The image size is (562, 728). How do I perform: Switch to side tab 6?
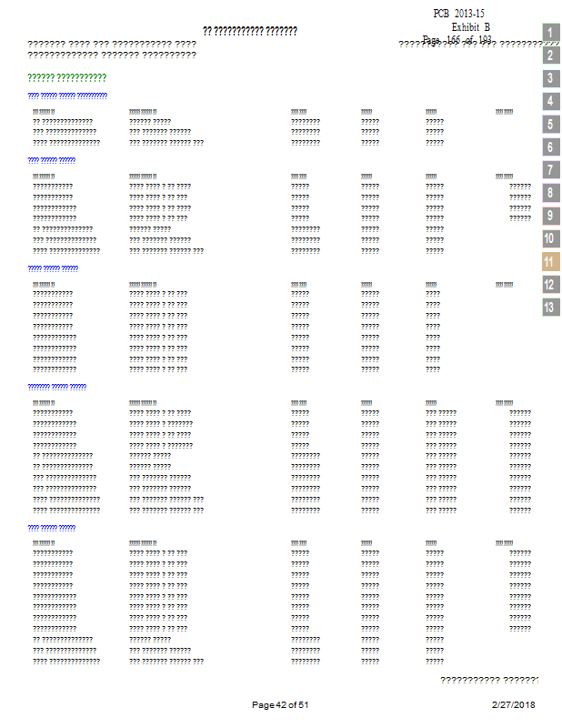[x=551, y=147]
